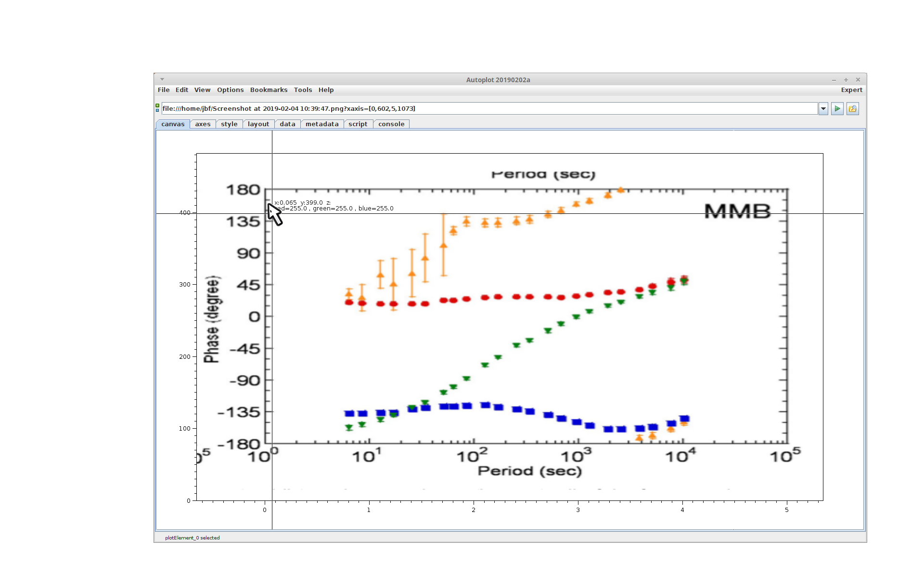Image resolution: width=924 pixels, height=578 pixels.
Task: Open the File menu
Action: point(164,90)
